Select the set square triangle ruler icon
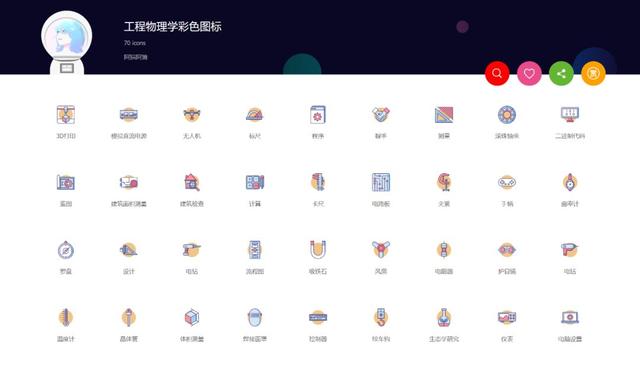Screen dimensions: 640x366 [444, 115]
